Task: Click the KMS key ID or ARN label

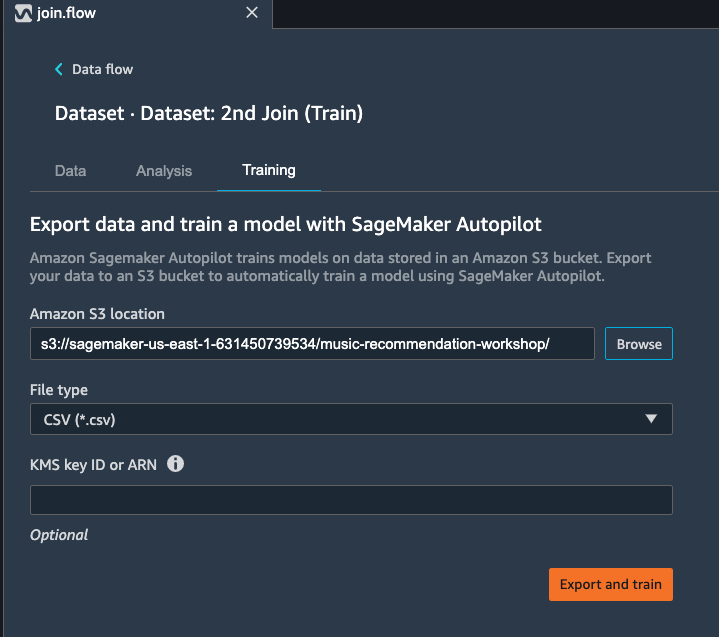Action: [x=93, y=465]
